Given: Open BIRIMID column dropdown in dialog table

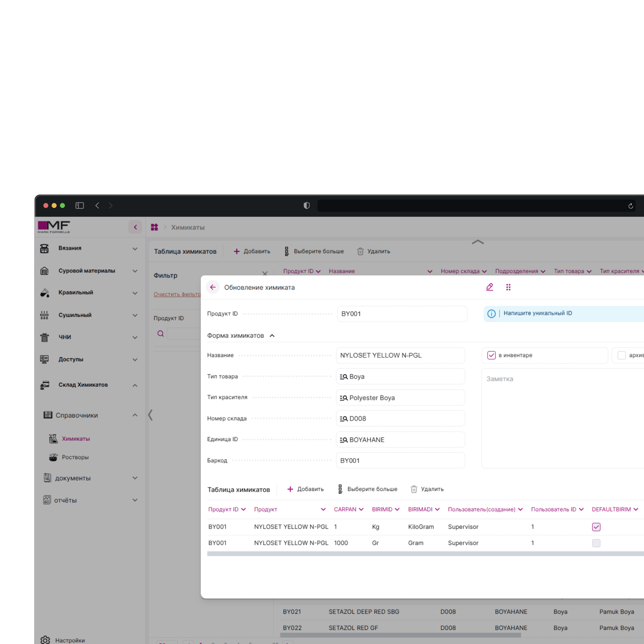Looking at the screenshot, I should click(397, 509).
